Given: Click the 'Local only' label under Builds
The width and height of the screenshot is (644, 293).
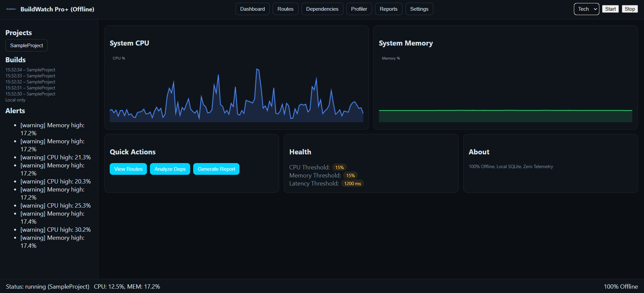Looking at the screenshot, I should 15,100.
